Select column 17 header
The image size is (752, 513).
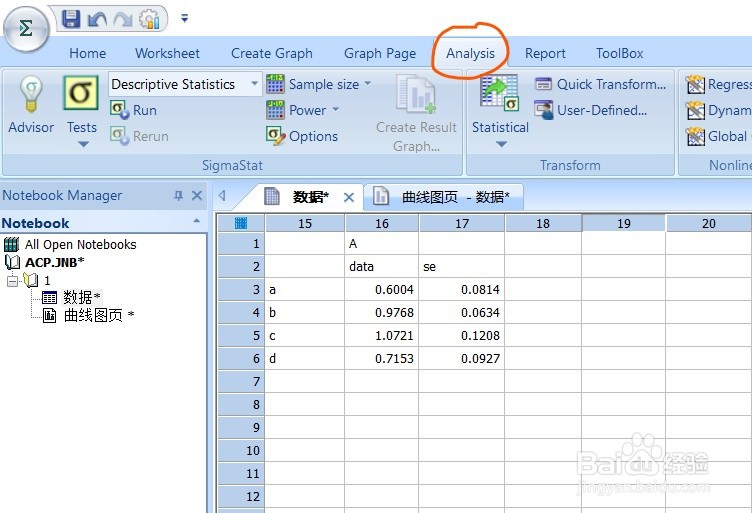pos(462,223)
